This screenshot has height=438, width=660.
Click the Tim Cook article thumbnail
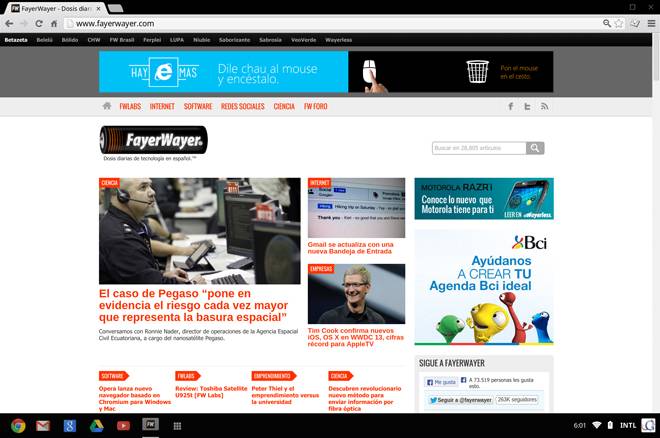(357, 294)
